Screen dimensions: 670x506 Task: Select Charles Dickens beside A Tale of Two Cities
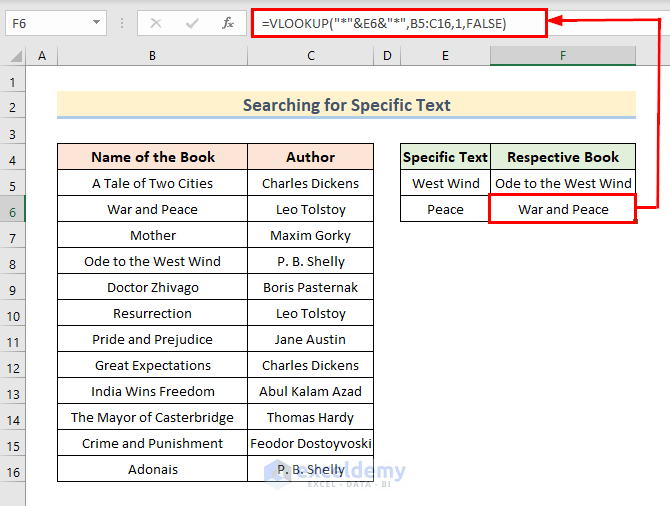point(311,183)
